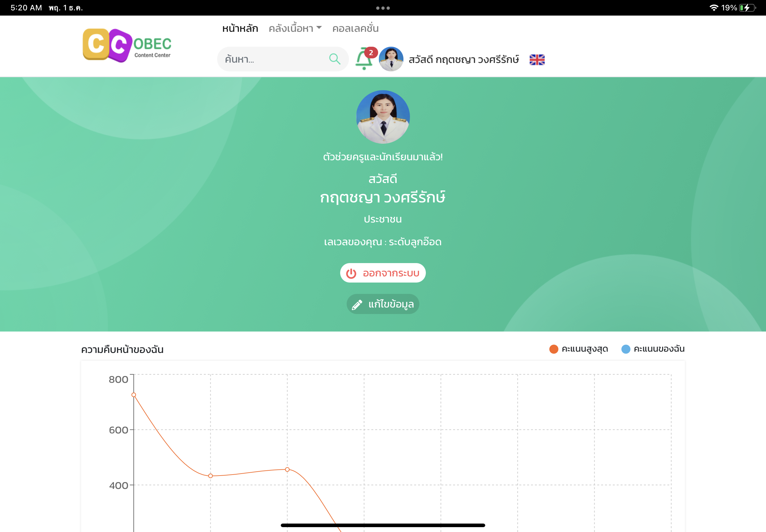The image size is (766, 532).
Task: Click the pencil icon on the edit button
Action: [357, 304]
